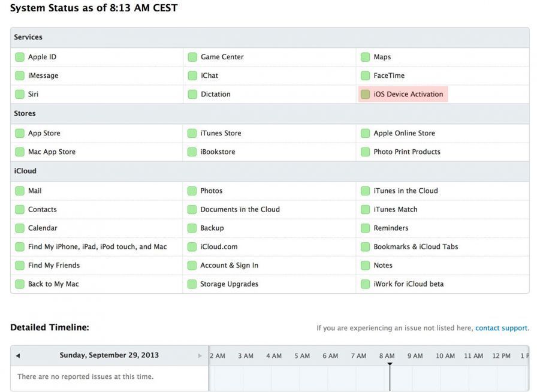Click the iCloud Mail status indicator
This screenshot has height=392, width=537.
point(19,190)
